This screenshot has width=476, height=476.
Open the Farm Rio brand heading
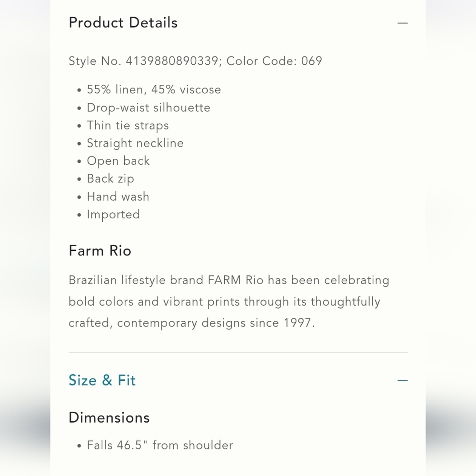pos(100,251)
